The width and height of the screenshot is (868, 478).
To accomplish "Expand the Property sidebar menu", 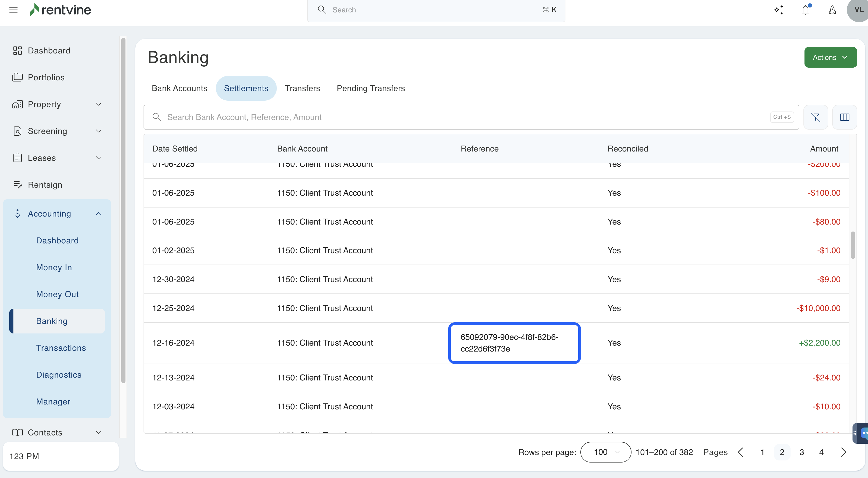I will tap(98, 104).
